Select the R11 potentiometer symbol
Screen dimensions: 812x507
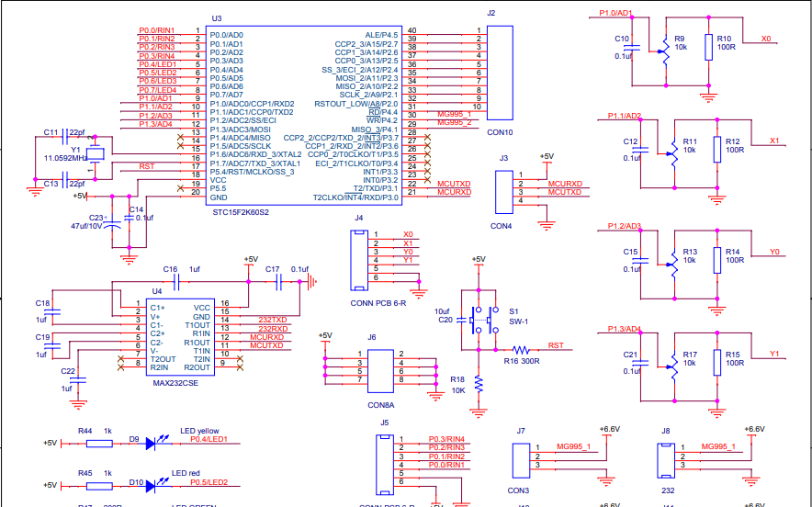(673, 153)
